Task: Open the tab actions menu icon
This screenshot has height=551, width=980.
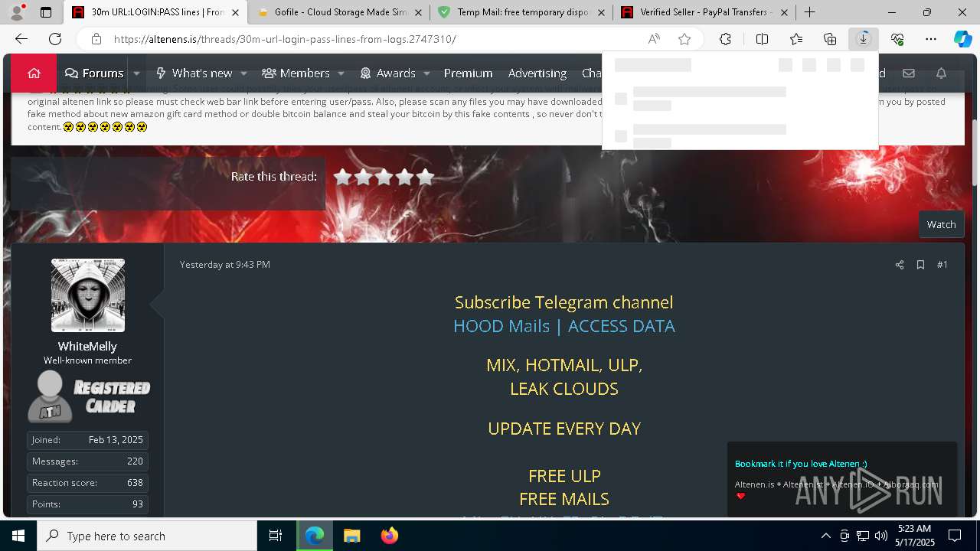Action: [46, 12]
